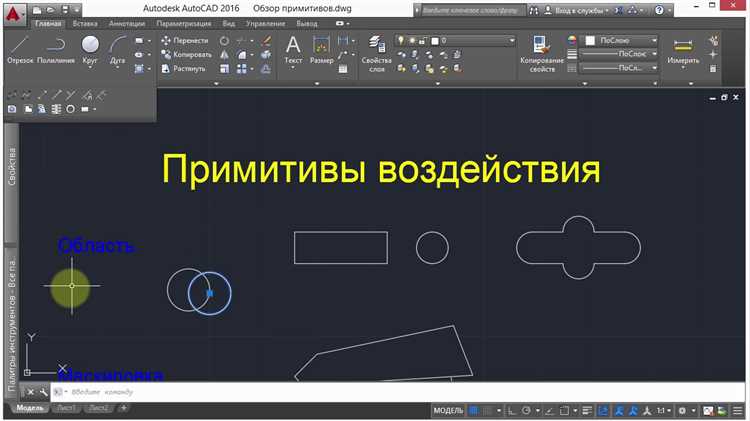This screenshot has width=750, height=421.
Task: Open Свойства слоя (Layer Properties)
Action: tap(377, 54)
